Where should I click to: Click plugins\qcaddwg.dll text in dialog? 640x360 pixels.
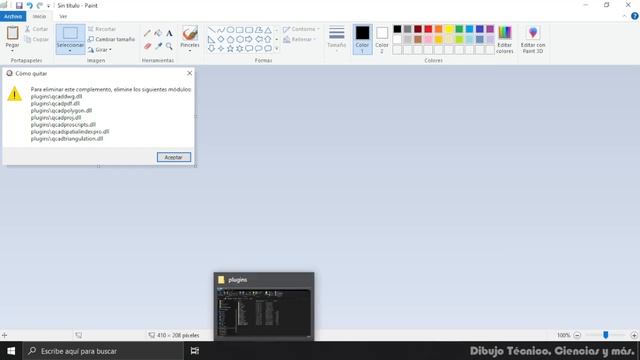pos(56,96)
